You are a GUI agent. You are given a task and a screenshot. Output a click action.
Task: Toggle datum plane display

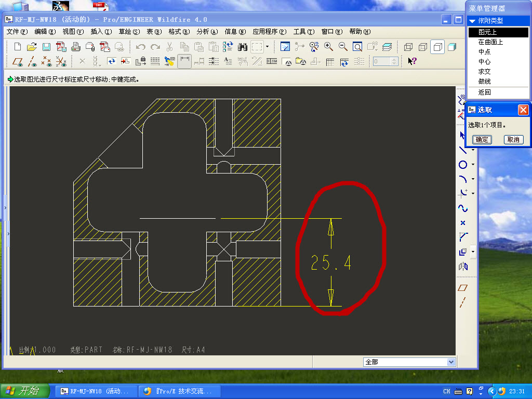[x=17, y=61]
